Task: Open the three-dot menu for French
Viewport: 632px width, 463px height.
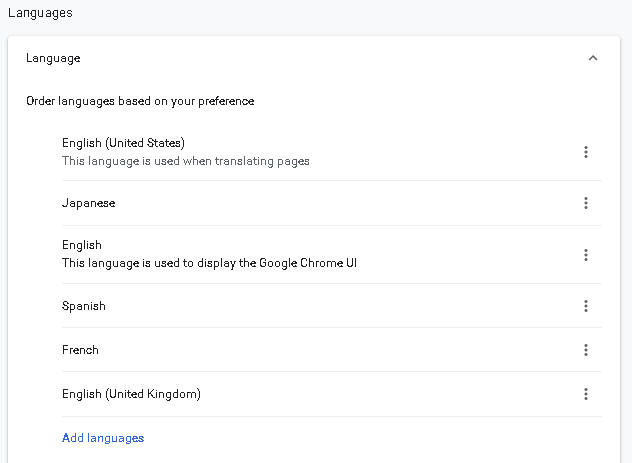Action: 586,350
